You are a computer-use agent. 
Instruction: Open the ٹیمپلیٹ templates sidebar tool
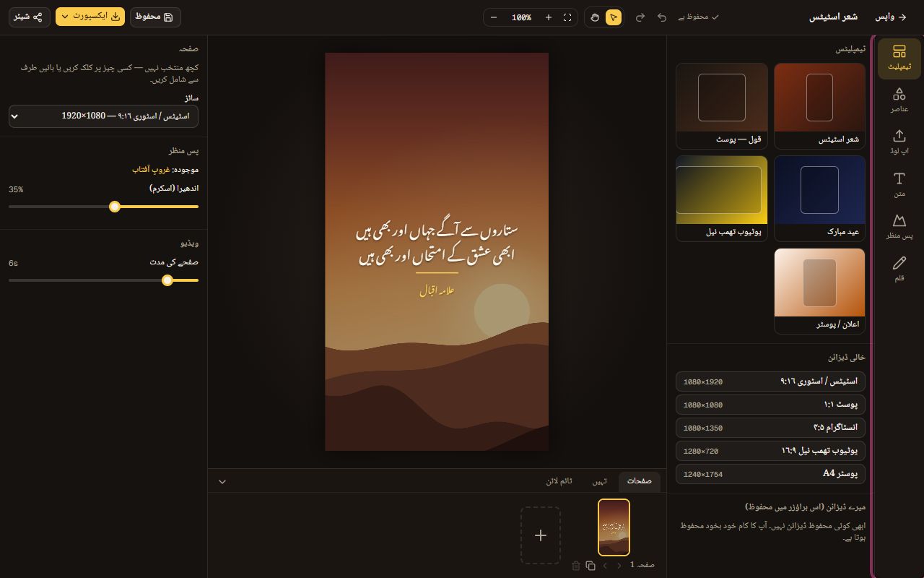click(899, 59)
